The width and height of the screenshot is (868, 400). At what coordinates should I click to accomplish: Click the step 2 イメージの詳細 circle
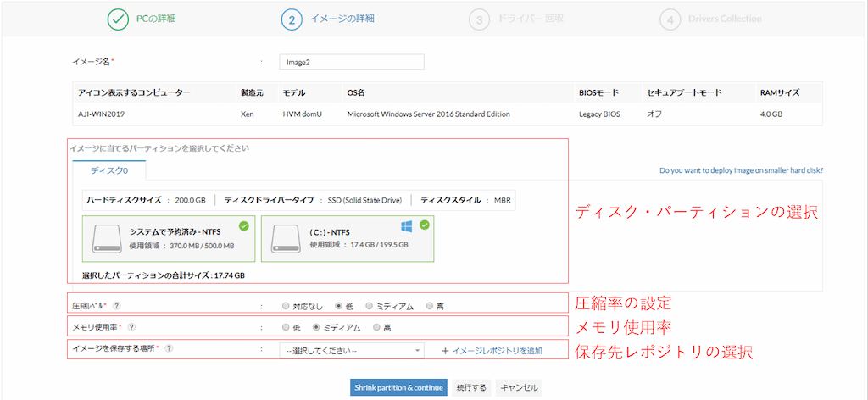(x=292, y=19)
